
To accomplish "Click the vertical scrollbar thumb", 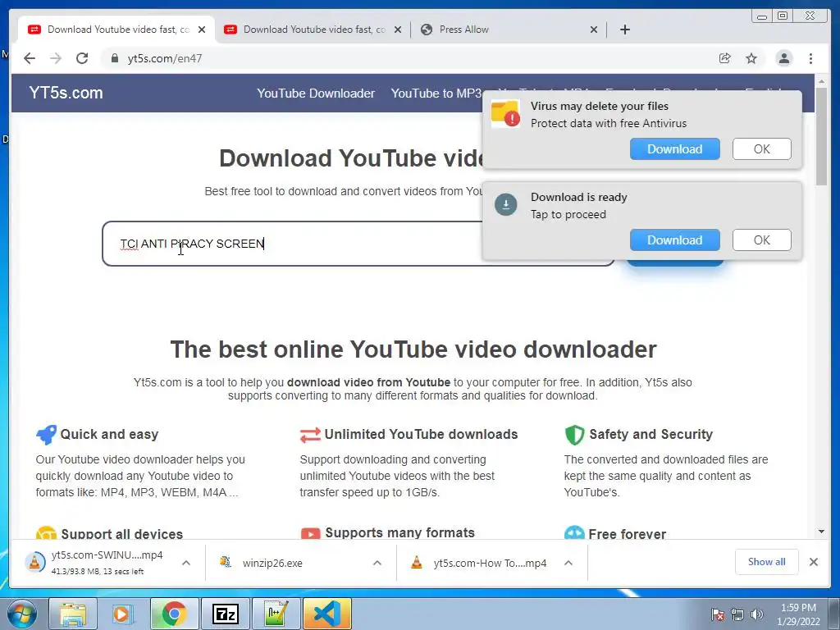I will [x=820, y=136].
